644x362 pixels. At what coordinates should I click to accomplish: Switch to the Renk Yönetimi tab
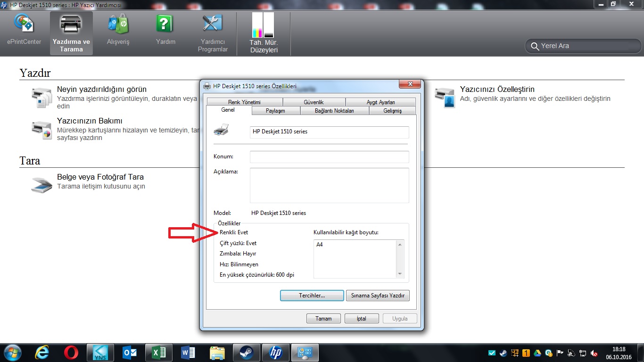tap(244, 102)
